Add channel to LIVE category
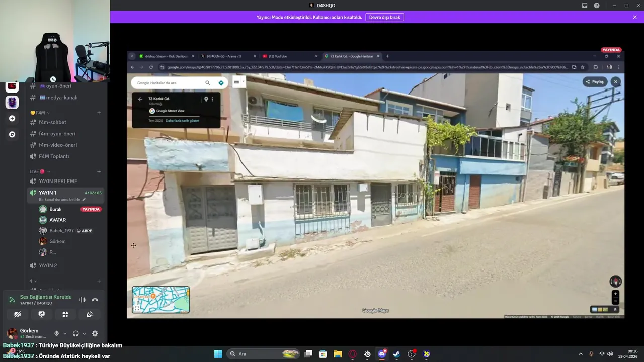The image size is (644, 362). [99, 171]
